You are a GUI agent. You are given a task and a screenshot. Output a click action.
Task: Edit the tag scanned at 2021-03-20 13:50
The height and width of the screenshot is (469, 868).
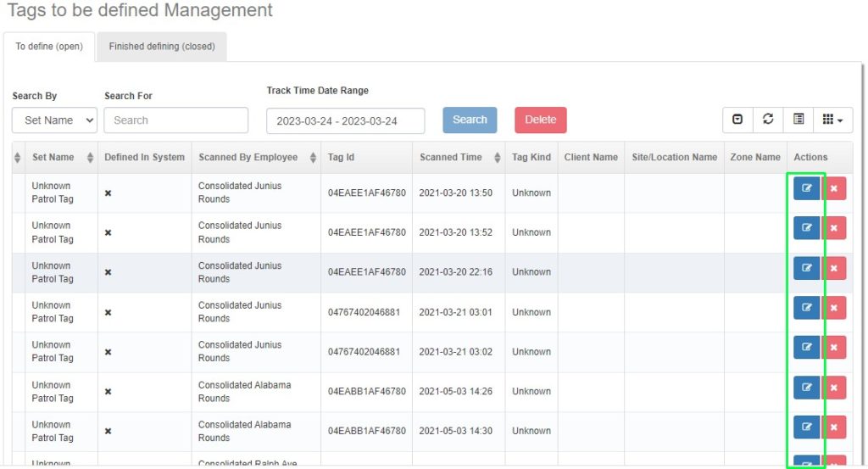pyautogui.click(x=806, y=188)
